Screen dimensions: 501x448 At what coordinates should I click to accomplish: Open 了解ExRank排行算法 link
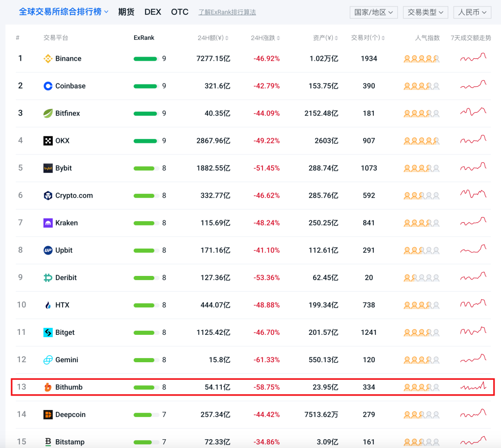(227, 12)
